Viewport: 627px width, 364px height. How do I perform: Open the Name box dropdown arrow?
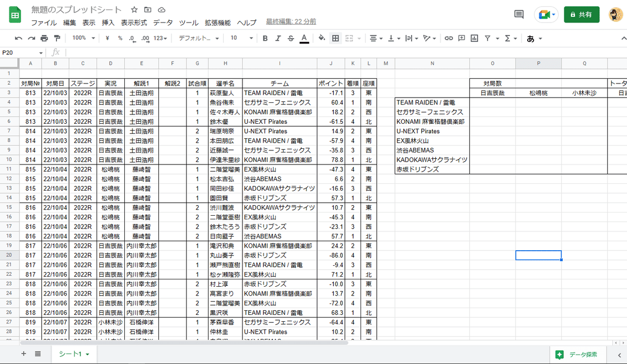(x=41, y=53)
